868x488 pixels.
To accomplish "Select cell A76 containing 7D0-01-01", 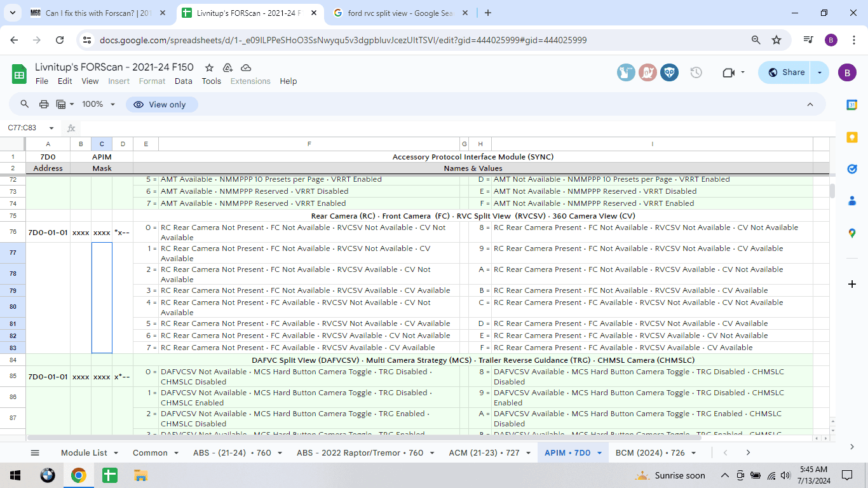I will (48, 233).
